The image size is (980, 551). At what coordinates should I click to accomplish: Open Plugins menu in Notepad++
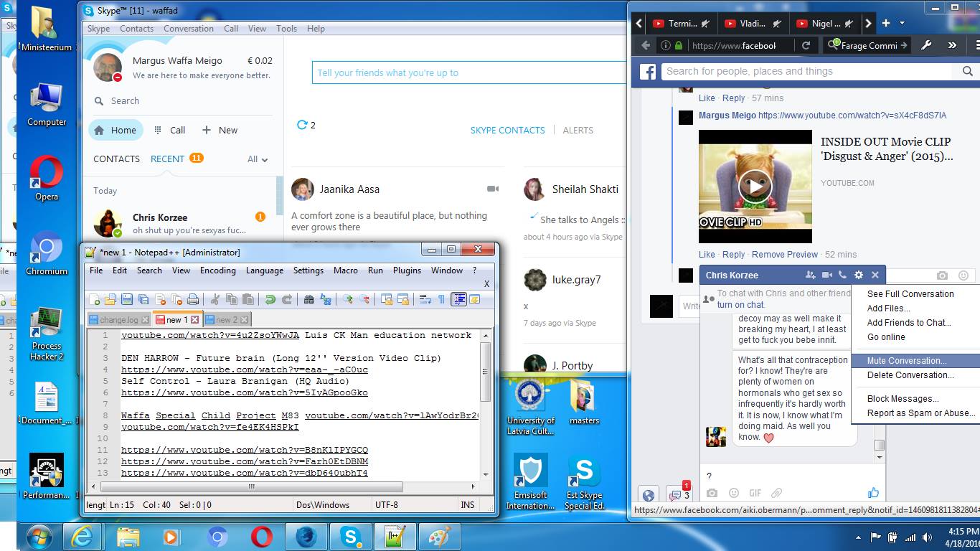tap(407, 270)
